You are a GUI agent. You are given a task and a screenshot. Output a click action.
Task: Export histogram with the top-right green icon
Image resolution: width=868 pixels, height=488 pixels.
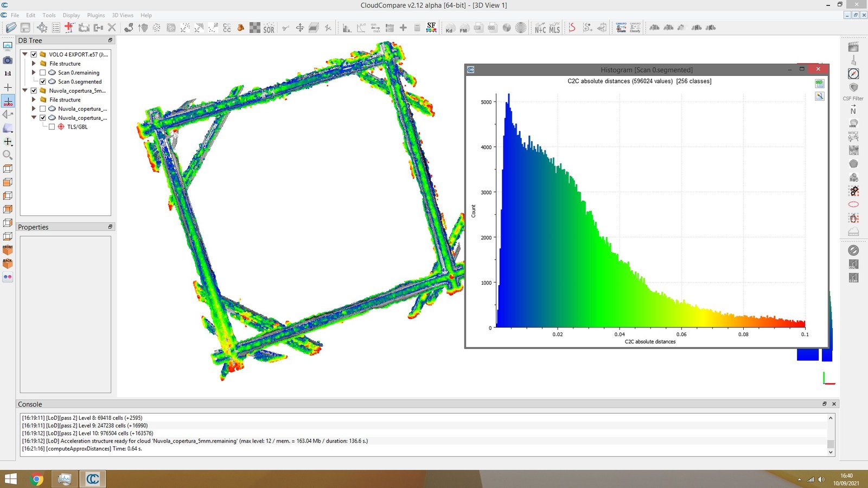pos(819,84)
